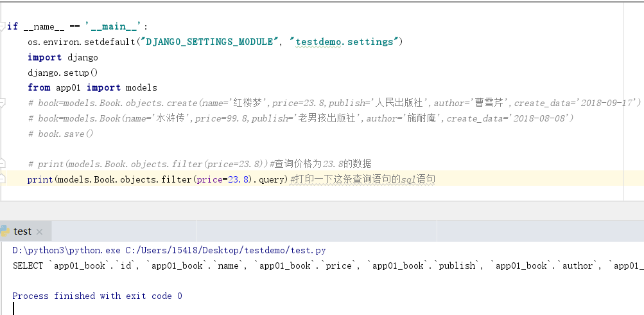This screenshot has width=644, height=315.
Task: Click the '# book.save()' comment
Action: (x=61, y=134)
